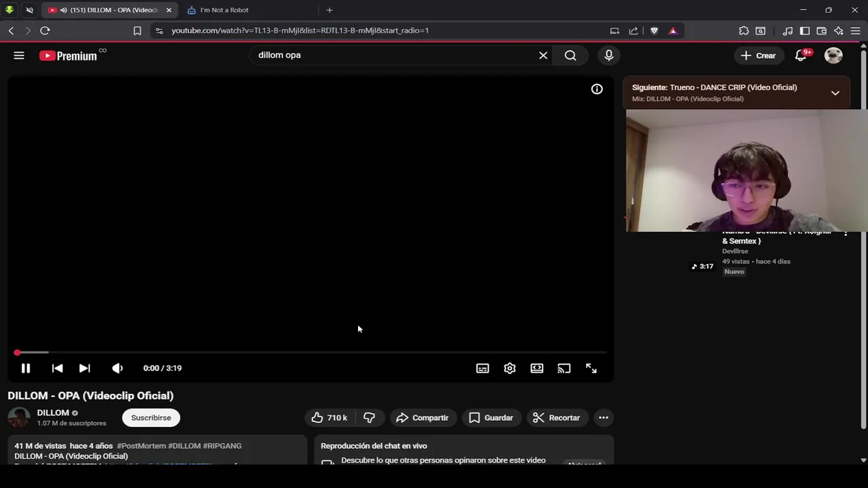
Task: Skip to the previous video
Action: pyautogui.click(x=57, y=368)
